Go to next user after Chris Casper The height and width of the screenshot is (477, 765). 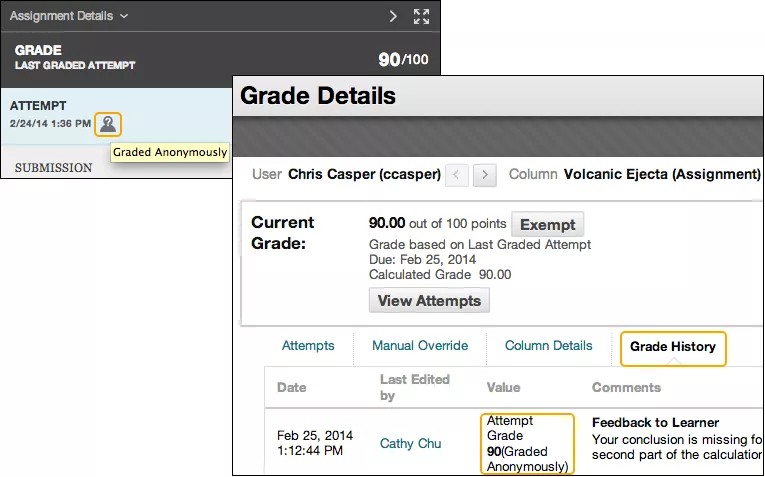(485, 175)
